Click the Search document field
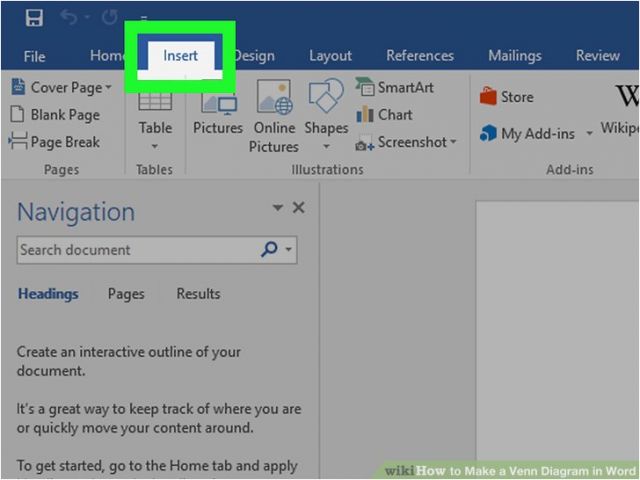640x480 pixels. point(135,250)
